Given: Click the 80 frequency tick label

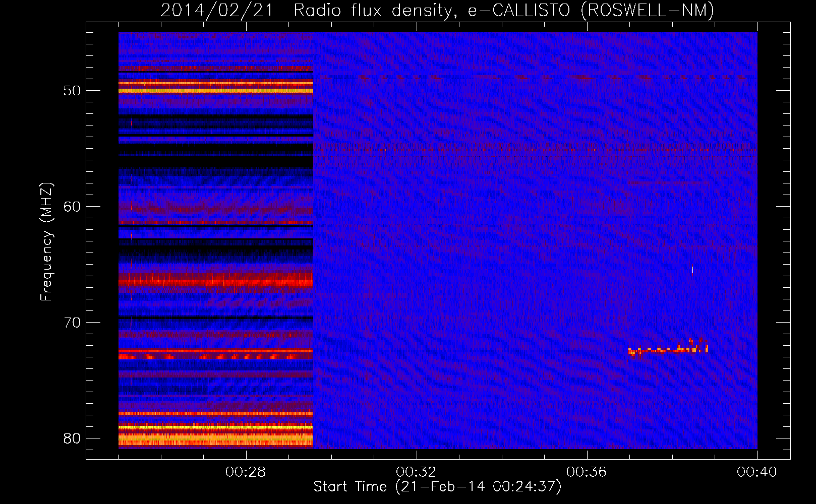Looking at the screenshot, I should (x=73, y=438).
